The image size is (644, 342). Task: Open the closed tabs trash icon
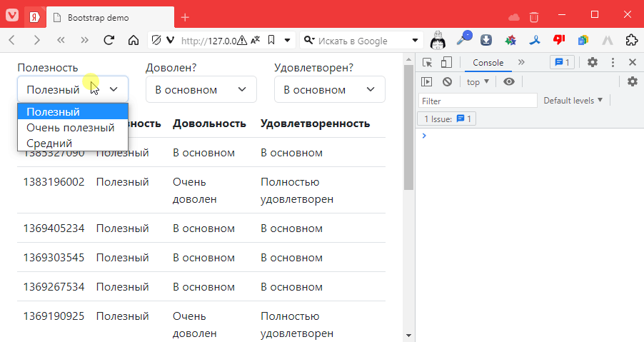point(534,16)
